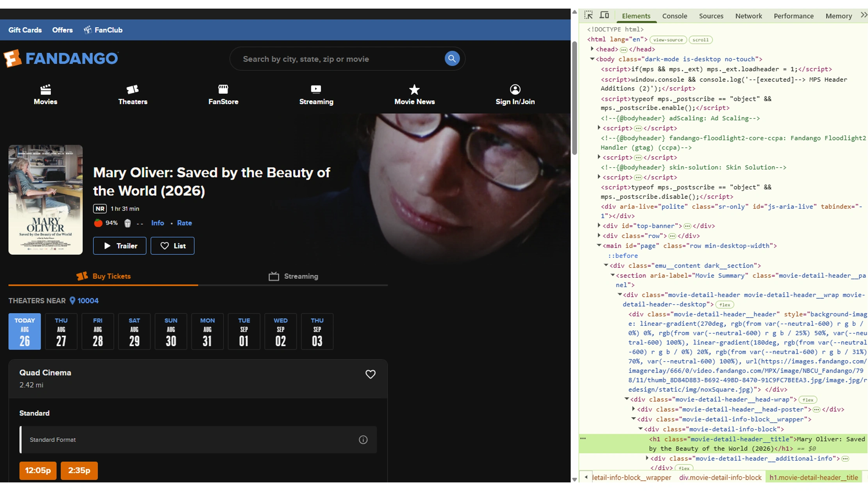This screenshot has height=491, width=868.
Task: Select Fri Aug 28 date
Action: [x=98, y=331]
